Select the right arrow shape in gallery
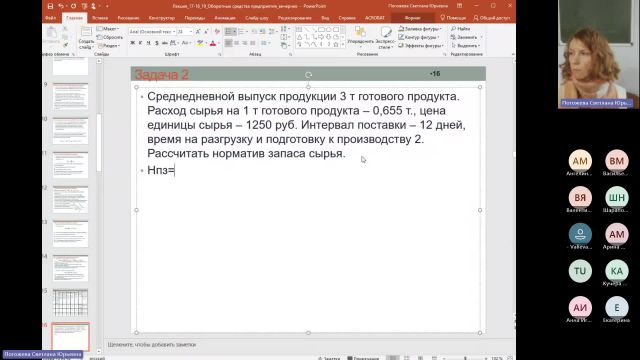The image size is (640, 360). (321, 37)
